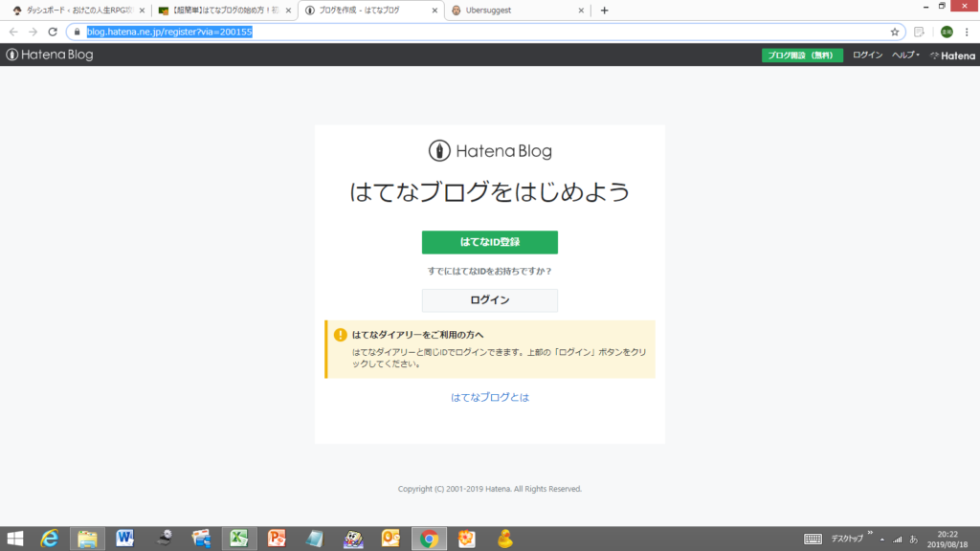Switch to the Ubersuggest tab
980x551 pixels.
(518, 11)
